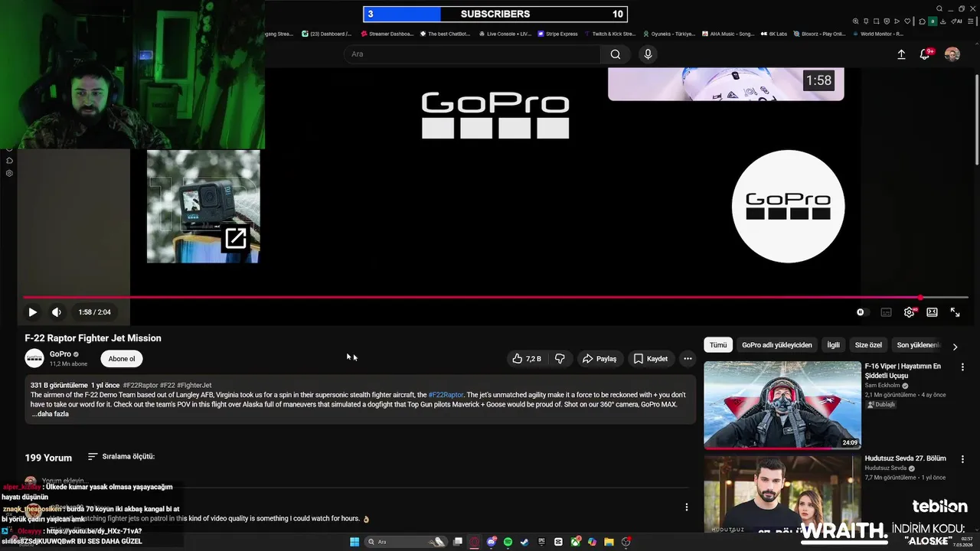The height and width of the screenshot is (551, 980).
Task: Select Size özel filter chip
Action: click(x=868, y=345)
